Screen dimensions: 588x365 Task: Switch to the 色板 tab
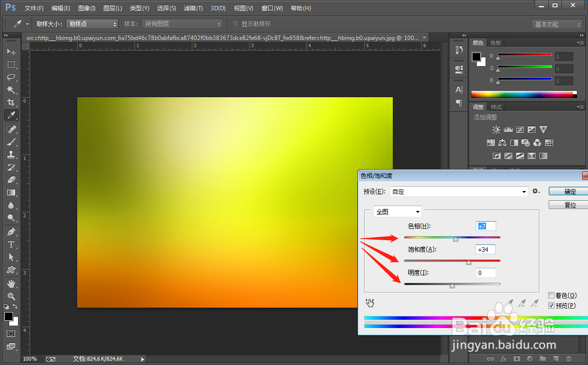496,43
